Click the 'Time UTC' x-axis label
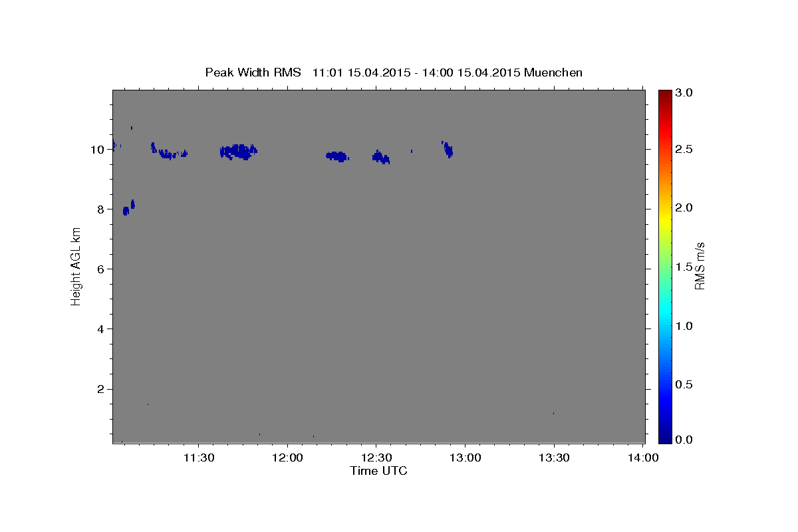The image size is (798, 532). [x=378, y=471]
